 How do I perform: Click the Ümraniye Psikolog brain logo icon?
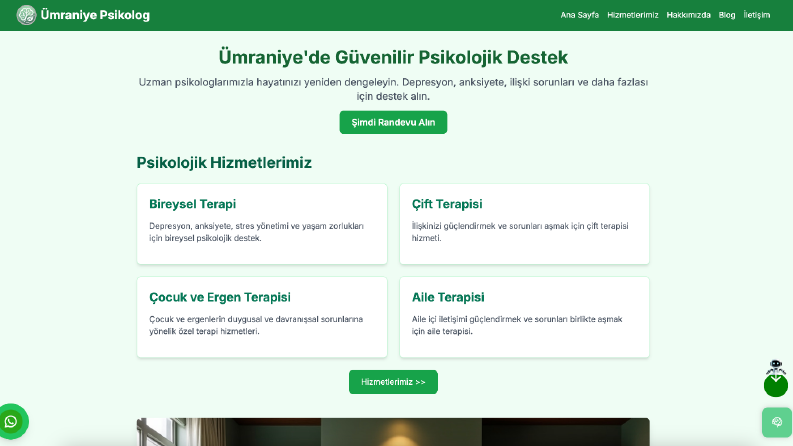(26, 15)
